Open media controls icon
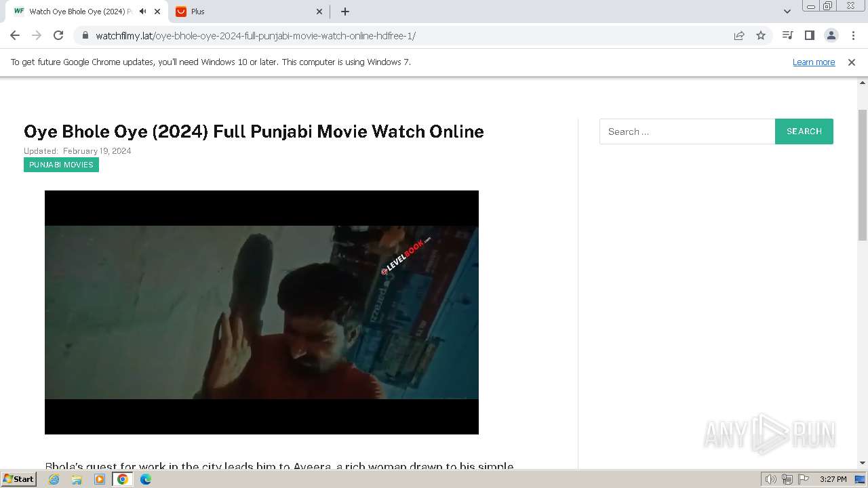The height and width of the screenshot is (488, 868). point(787,35)
